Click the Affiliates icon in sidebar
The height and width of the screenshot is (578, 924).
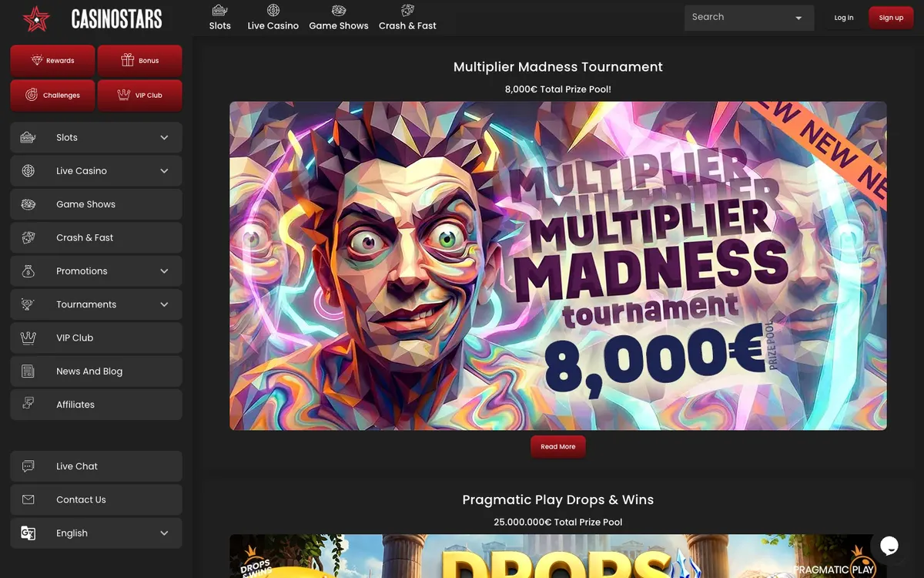(x=28, y=404)
